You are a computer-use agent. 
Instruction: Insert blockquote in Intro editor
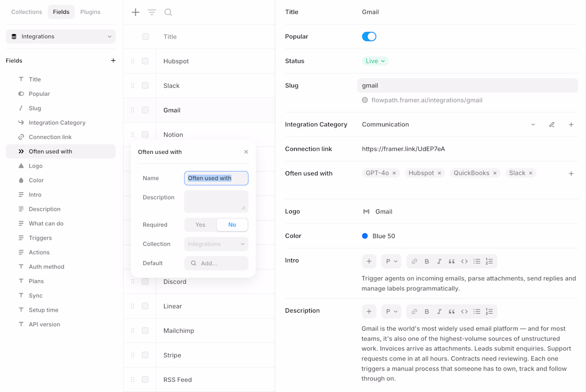451,261
